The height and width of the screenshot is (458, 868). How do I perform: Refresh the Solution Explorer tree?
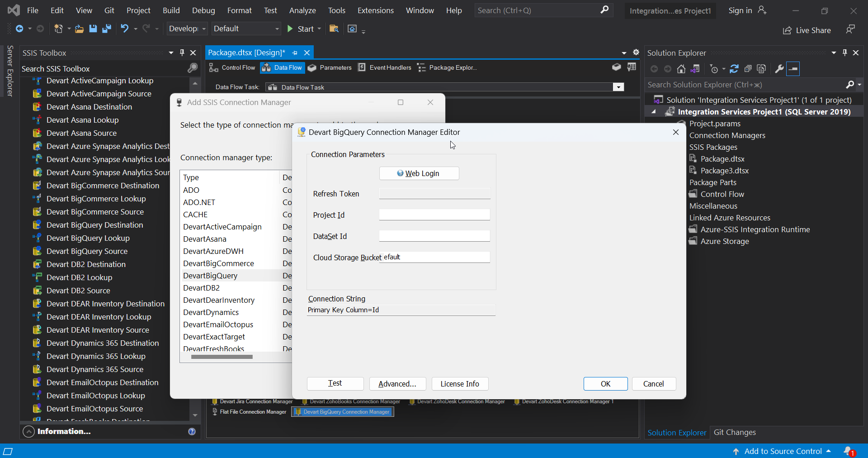click(x=734, y=68)
